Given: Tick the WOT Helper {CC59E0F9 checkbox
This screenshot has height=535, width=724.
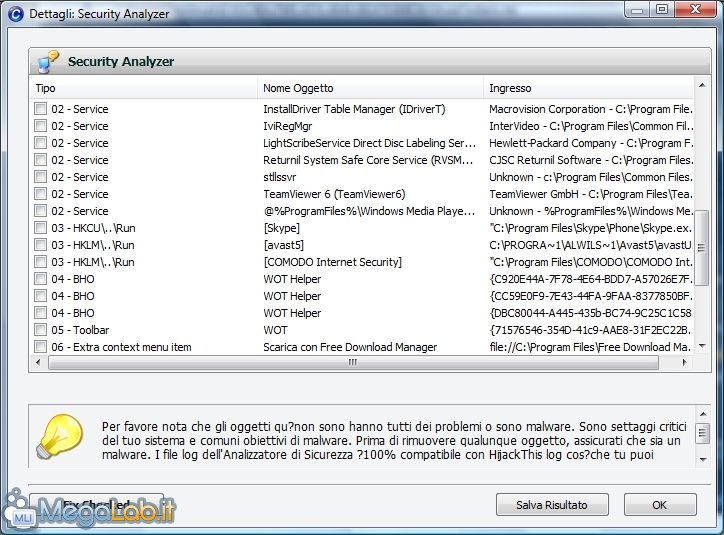Looking at the screenshot, I should [x=41, y=295].
